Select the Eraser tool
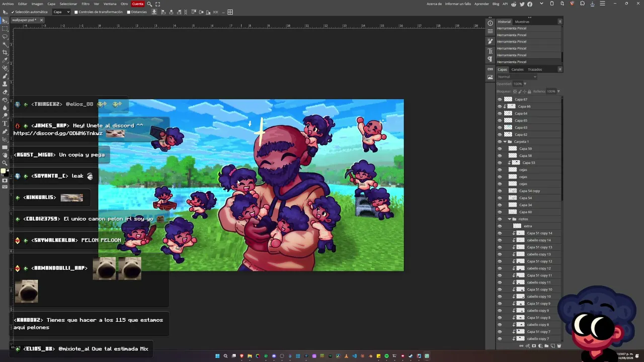 pyautogui.click(x=5, y=92)
